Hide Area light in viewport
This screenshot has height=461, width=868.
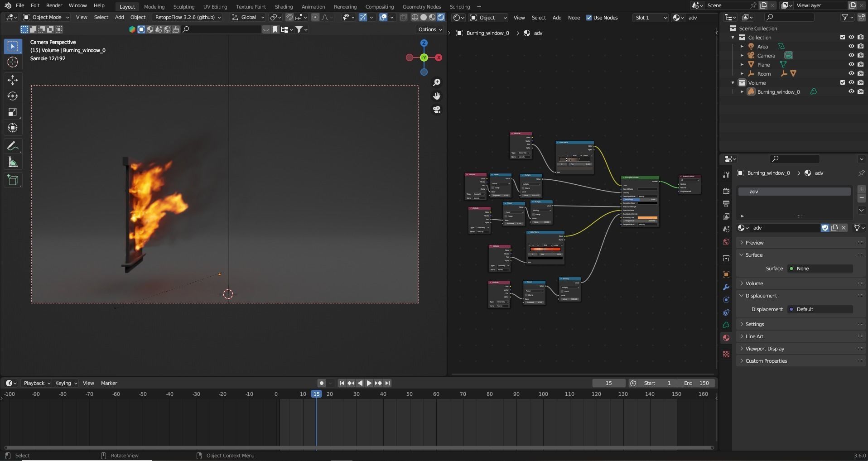pos(851,46)
